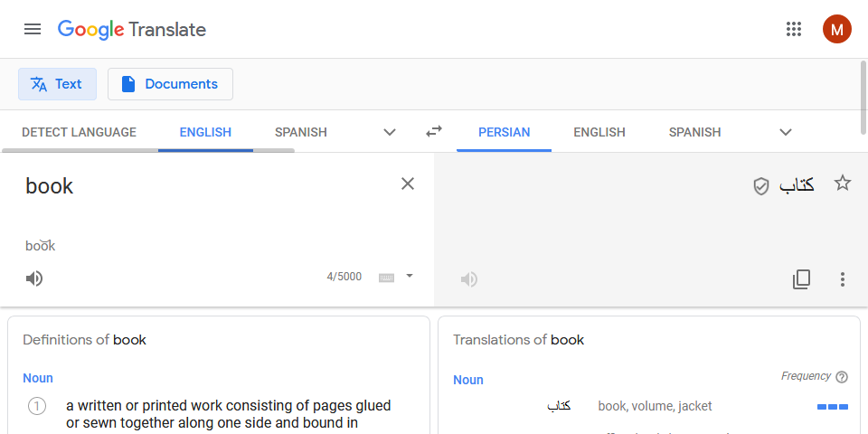Click the Definitions of book heading
The width and height of the screenshot is (868, 434).
[84, 340]
